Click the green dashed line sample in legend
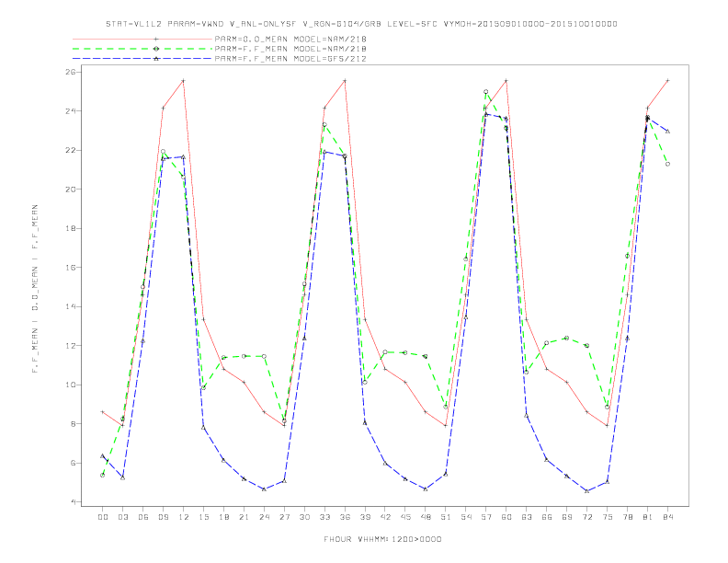The width and height of the screenshot is (728, 563). [143, 49]
